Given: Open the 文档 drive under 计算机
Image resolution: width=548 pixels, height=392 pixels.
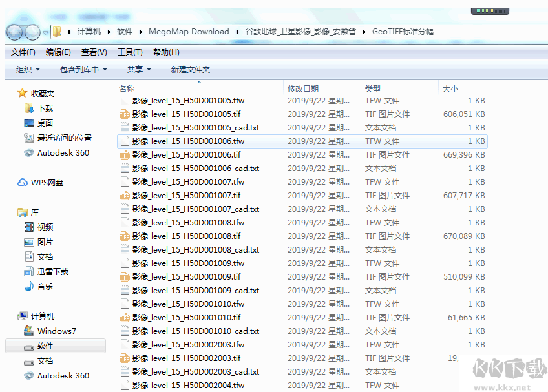Looking at the screenshot, I should 39,361.
